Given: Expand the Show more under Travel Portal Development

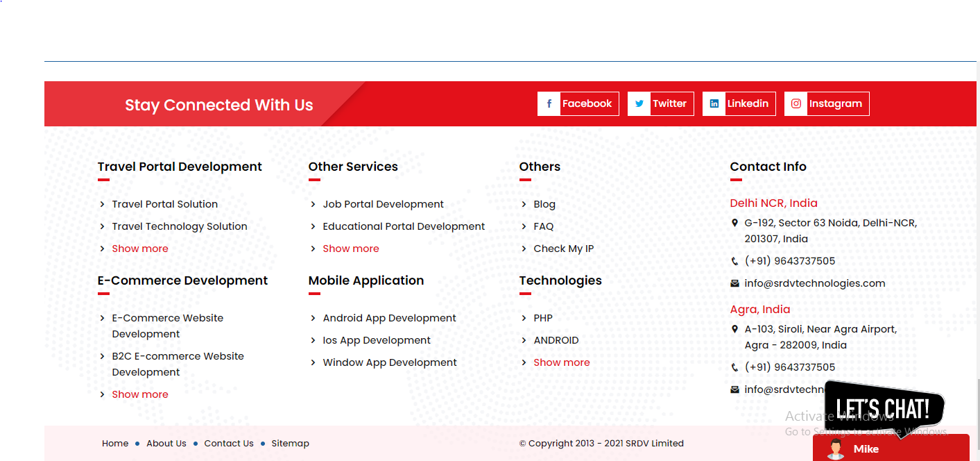Looking at the screenshot, I should click(139, 248).
